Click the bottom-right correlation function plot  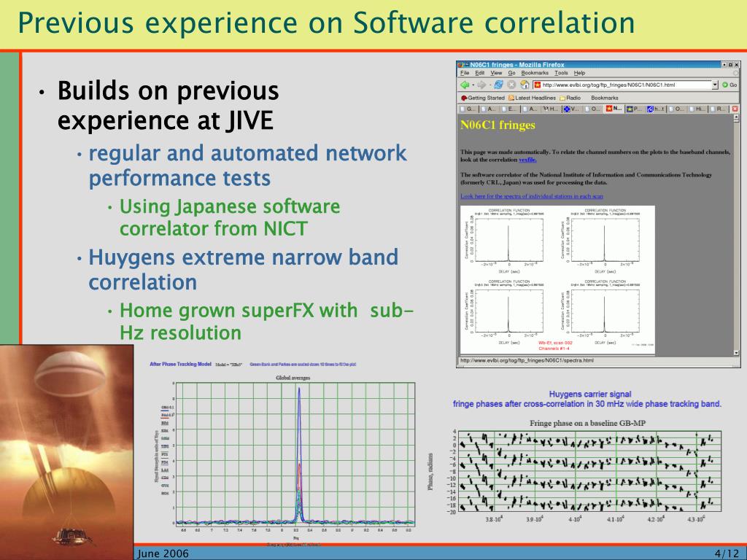pyautogui.click(x=602, y=312)
